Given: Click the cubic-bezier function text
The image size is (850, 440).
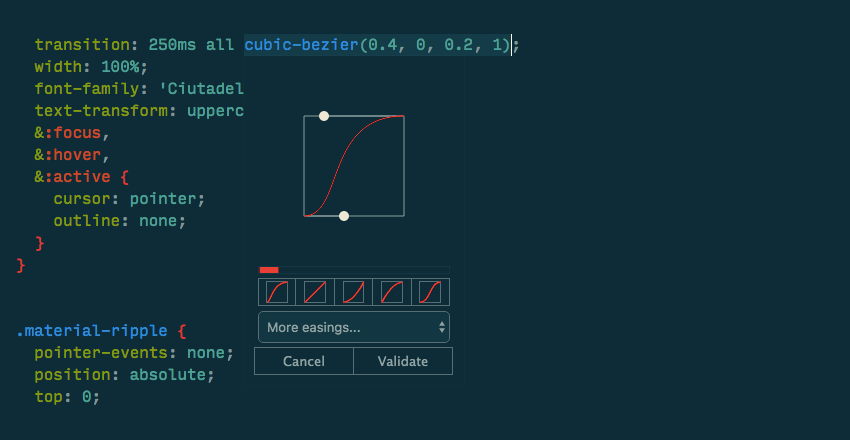Looking at the screenshot, I should pos(301,45).
